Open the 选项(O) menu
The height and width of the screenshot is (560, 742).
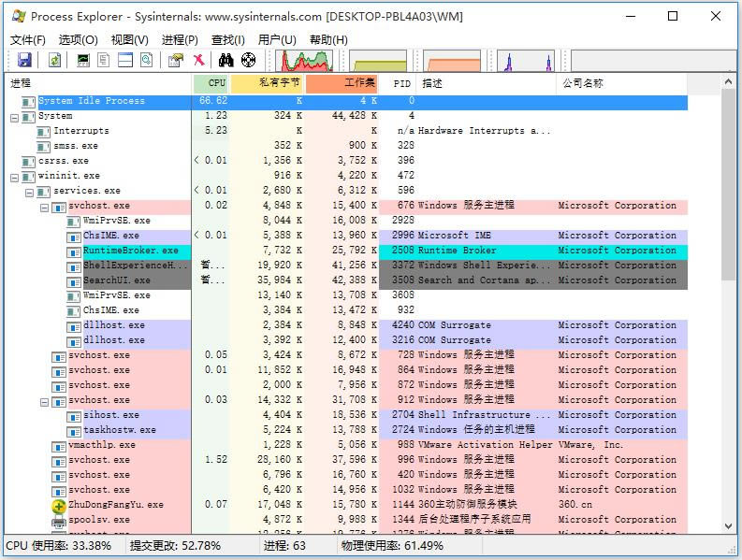coord(78,39)
